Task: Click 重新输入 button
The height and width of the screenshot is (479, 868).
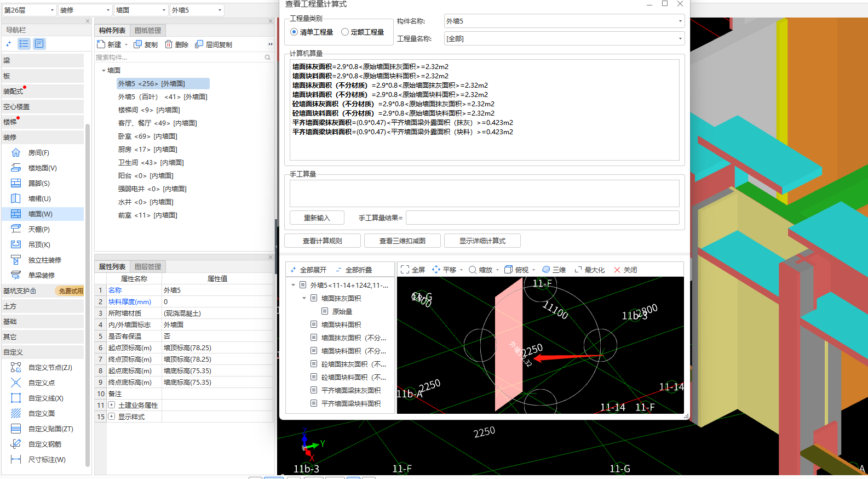Action: click(x=317, y=218)
